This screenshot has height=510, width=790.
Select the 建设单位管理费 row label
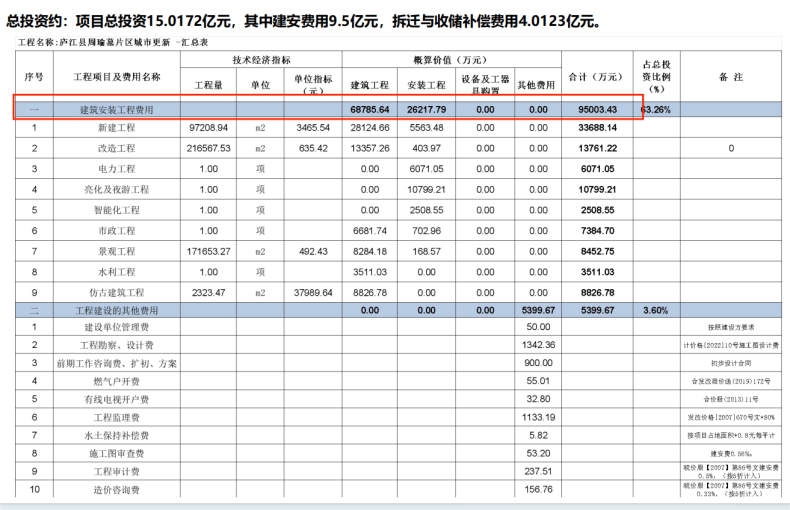pos(119,327)
